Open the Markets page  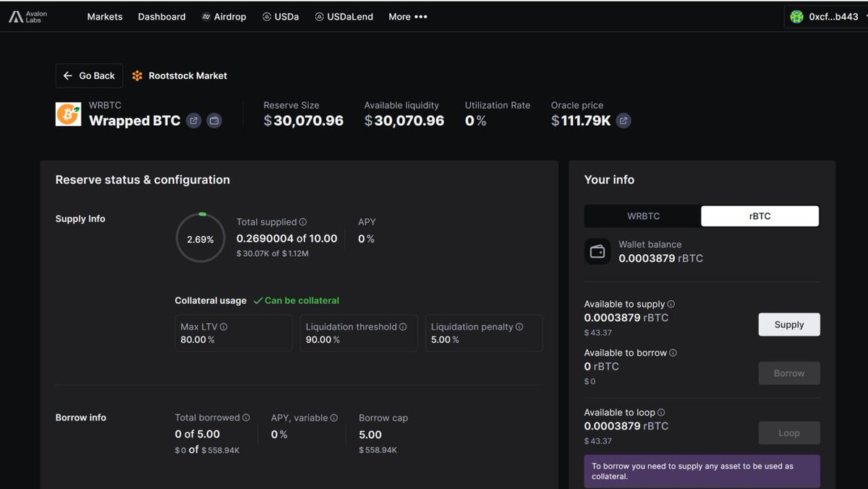click(105, 17)
